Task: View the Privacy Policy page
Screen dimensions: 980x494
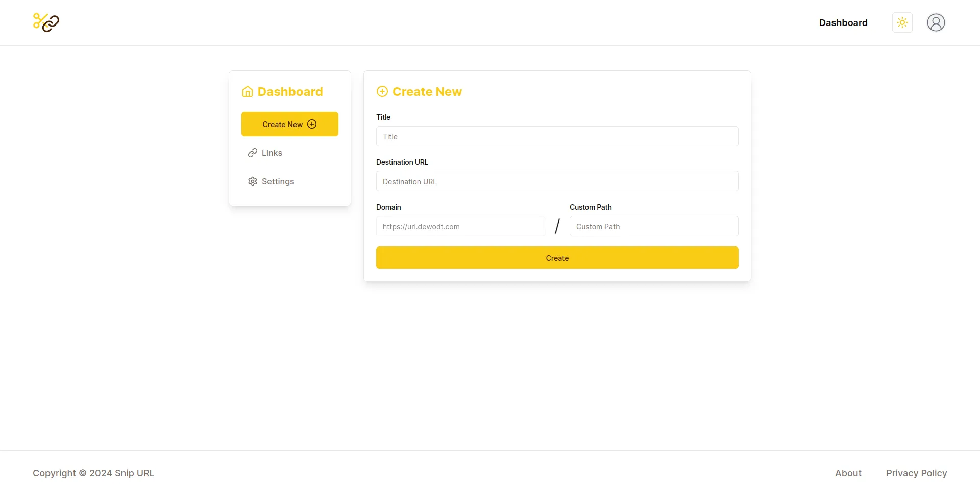Action: [916, 473]
